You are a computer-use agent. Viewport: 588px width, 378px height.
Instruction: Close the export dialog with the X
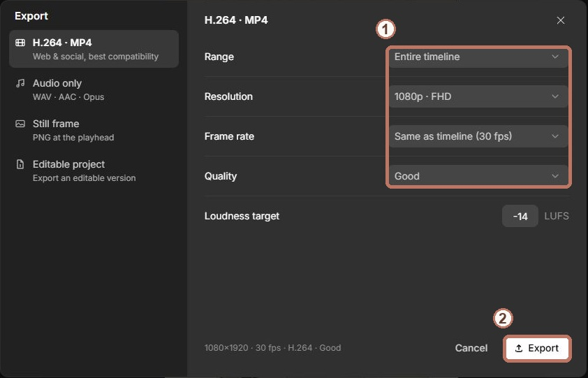click(x=561, y=20)
